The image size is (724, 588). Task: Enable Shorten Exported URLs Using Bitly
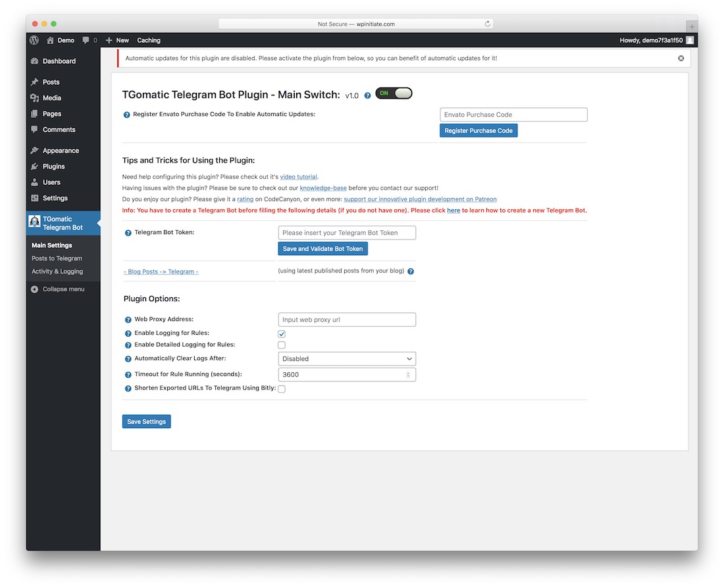282,389
